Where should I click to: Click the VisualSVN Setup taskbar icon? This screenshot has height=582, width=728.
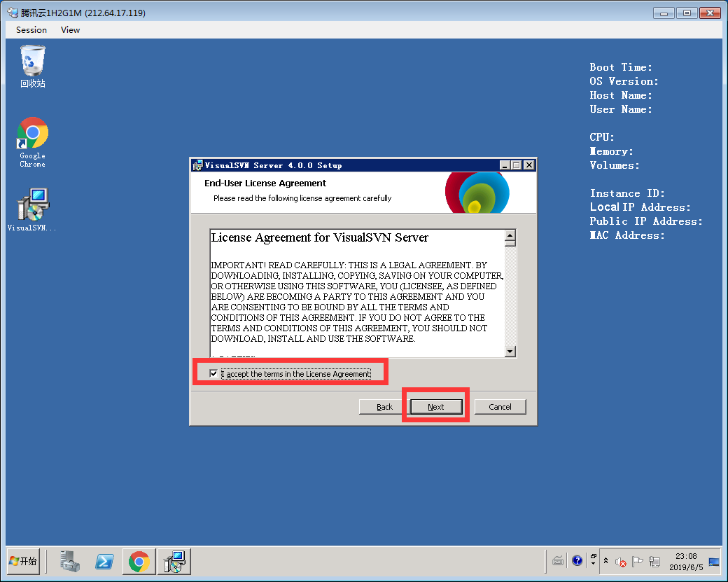point(174,561)
